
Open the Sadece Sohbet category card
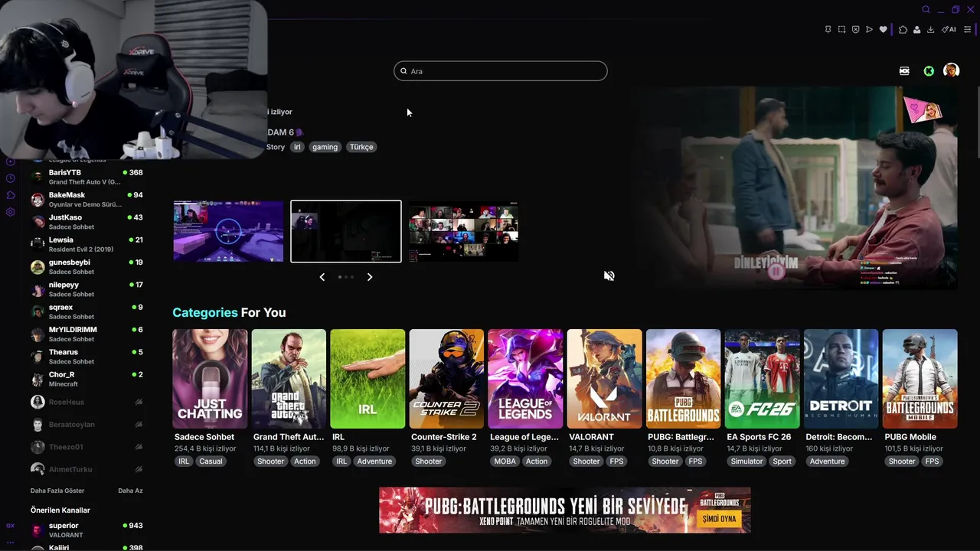210,379
